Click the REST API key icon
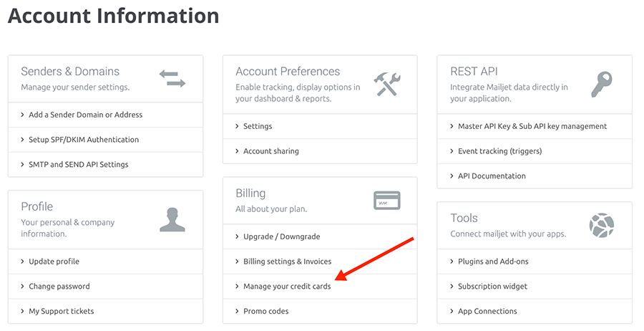 (x=602, y=85)
